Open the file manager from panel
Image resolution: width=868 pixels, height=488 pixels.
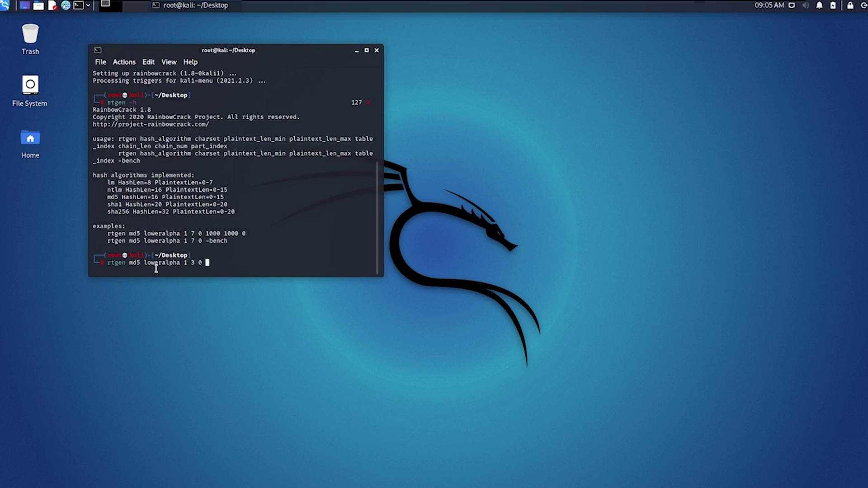[x=38, y=5]
